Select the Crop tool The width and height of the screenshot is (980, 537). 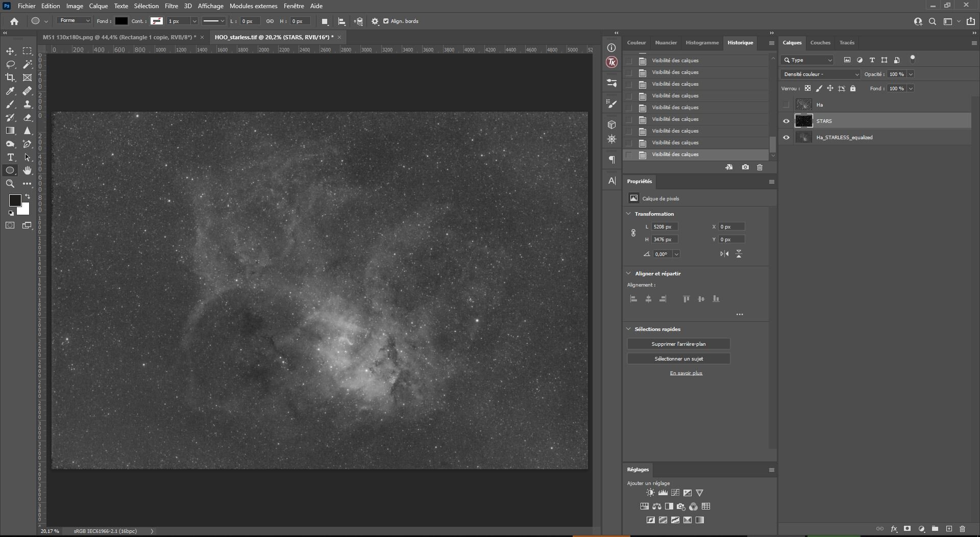pos(10,78)
